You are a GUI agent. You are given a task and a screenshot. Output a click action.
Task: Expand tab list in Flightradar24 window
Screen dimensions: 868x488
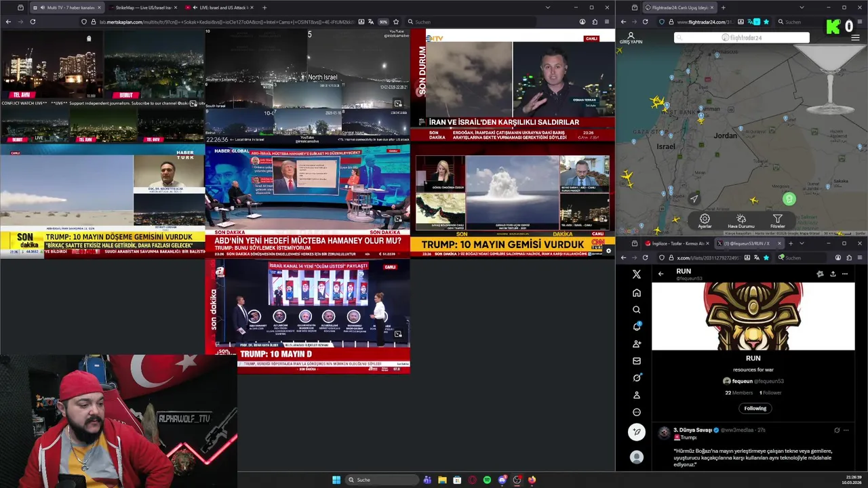pyautogui.click(x=802, y=7)
